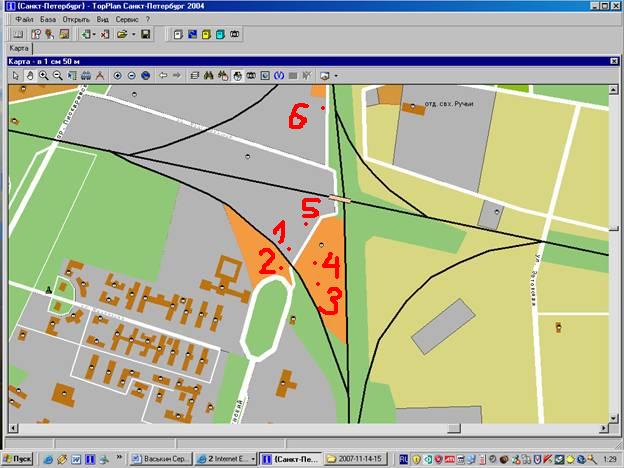624x468 pixels.
Task: Click the Пуск start button
Action: point(19,458)
